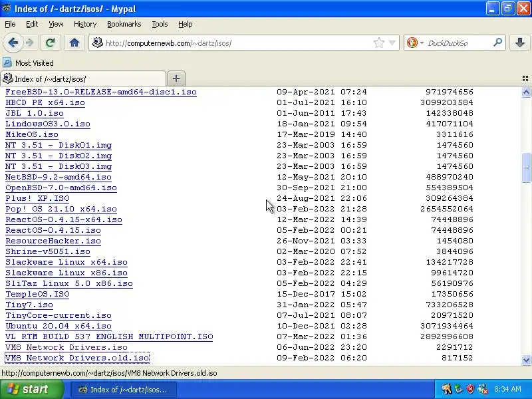The width and height of the screenshot is (532, 399).
Task: Open the Tools menu
Action: point(160,24)
